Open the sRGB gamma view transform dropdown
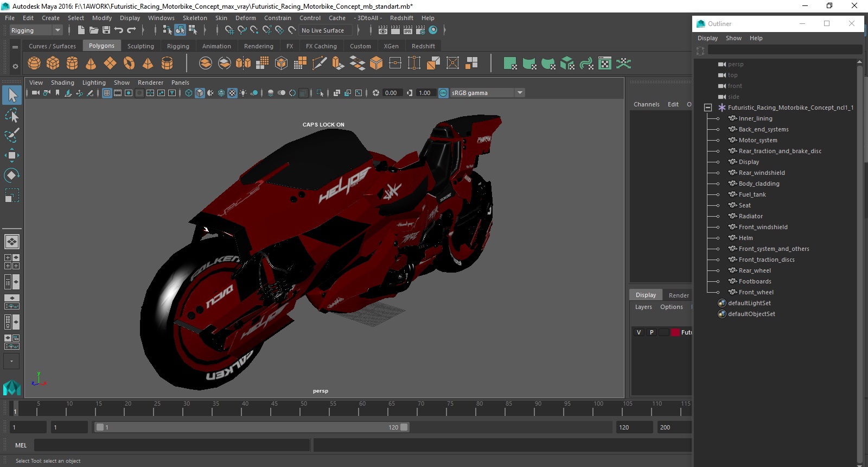868x467 pixels. pos(487,93)
